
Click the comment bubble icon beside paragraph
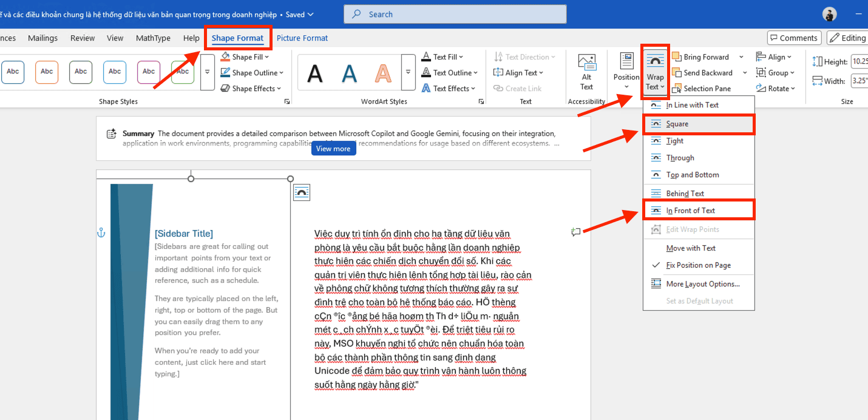pyautogui.click(x=576, y=232)
